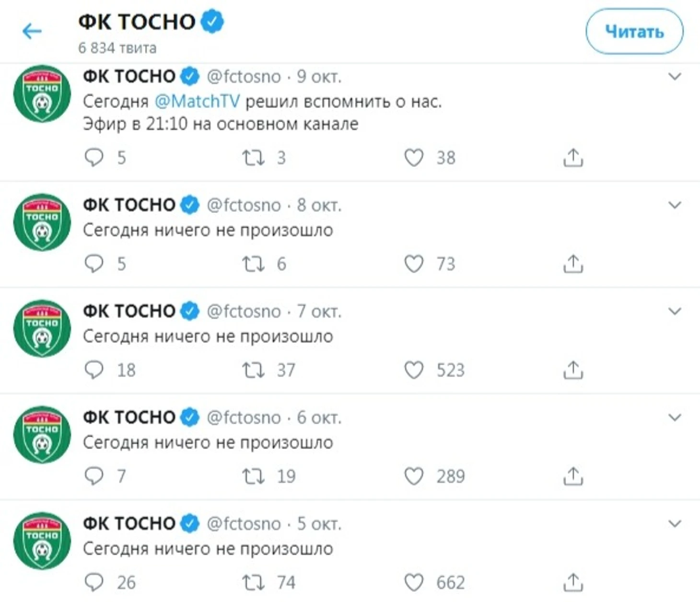
Task: Expand options for the 6 окт. tweet
Action: pos(675,417)
